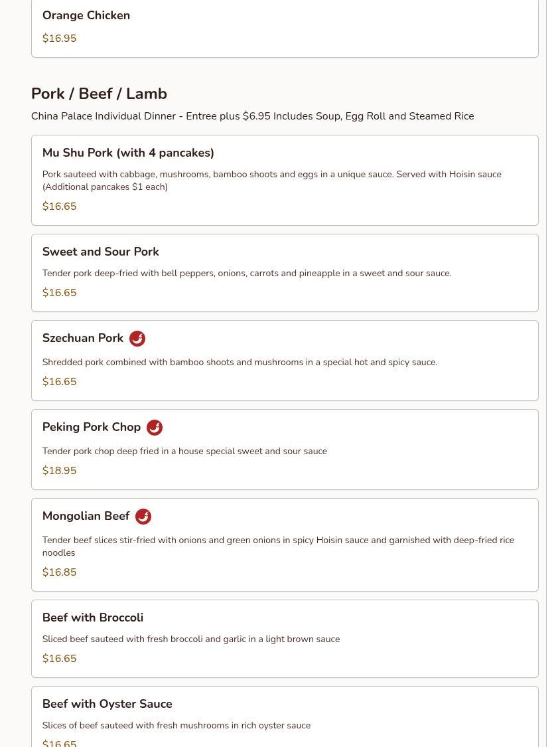Open the Orange Chicken menu item

click(86, 15)
